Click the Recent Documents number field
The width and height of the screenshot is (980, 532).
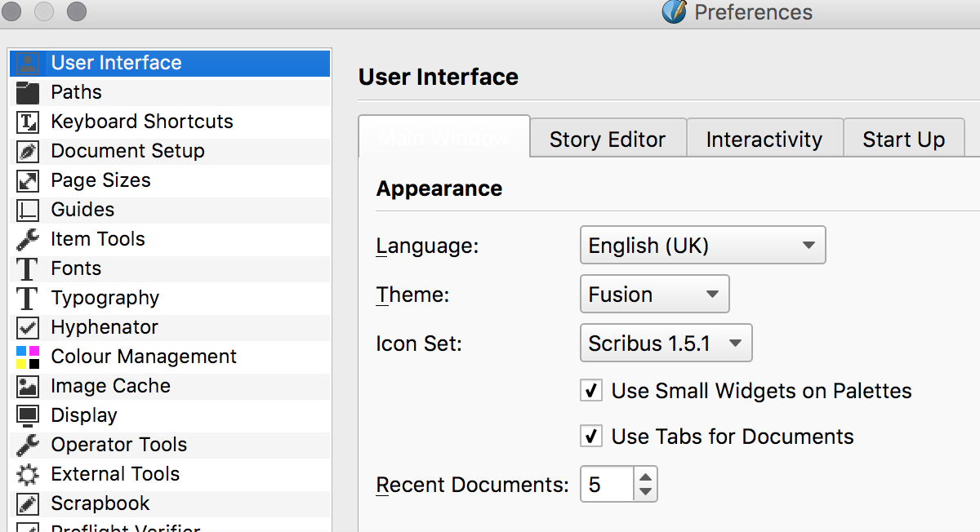pyautogui.click(x=606, y=485)
